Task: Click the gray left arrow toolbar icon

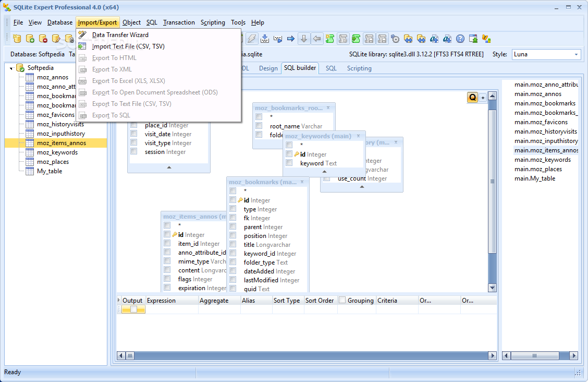Action: tap(317, 39)
